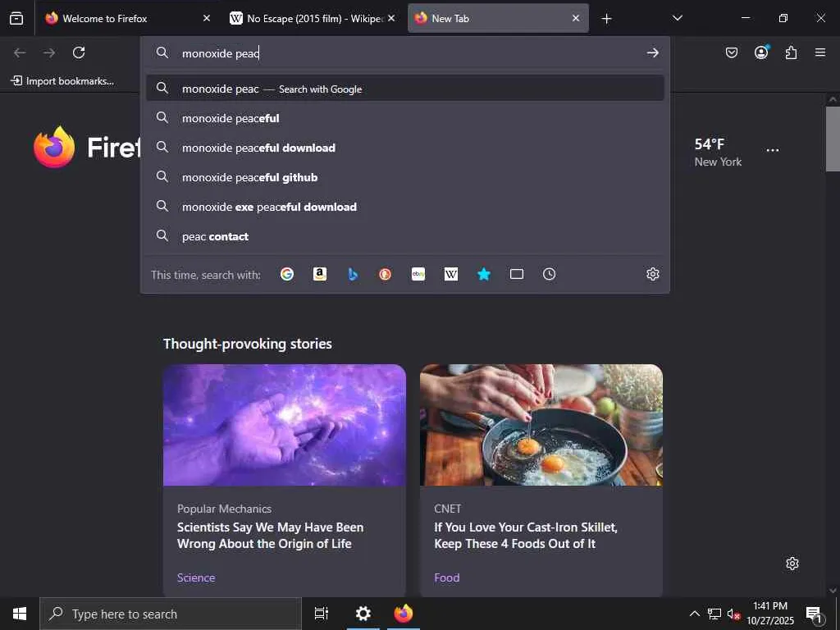Viewport: 840px width, 630px height.
Task: Click Firefox icon on taskbar
Action: [404, 614]
